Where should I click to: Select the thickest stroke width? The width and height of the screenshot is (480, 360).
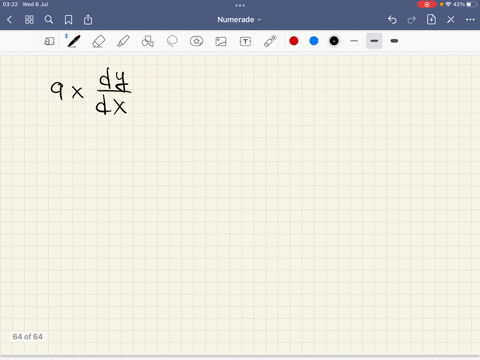(x=394, y=41)
